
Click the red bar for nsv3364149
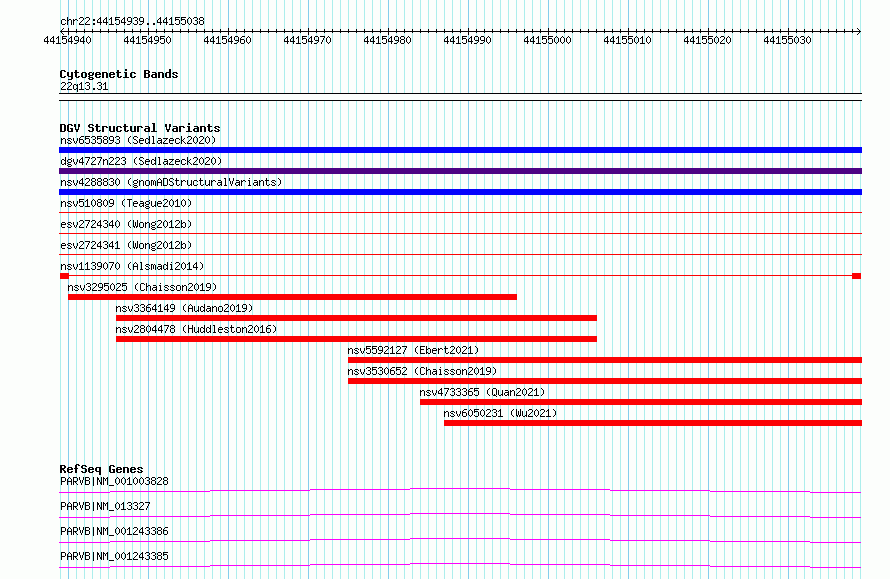point(356,318)
